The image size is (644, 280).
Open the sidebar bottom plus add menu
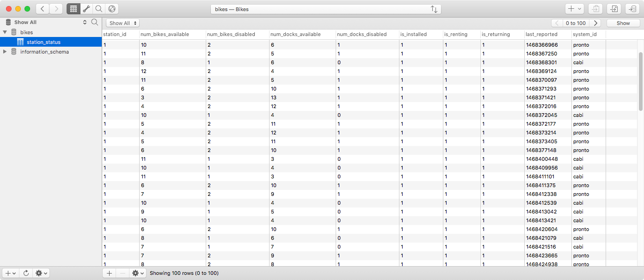pyautogui.click(x=11, y=273)
